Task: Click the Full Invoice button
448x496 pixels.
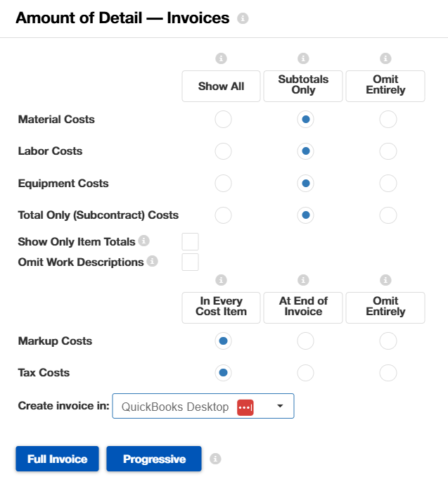Action: [x=57, y=459]
